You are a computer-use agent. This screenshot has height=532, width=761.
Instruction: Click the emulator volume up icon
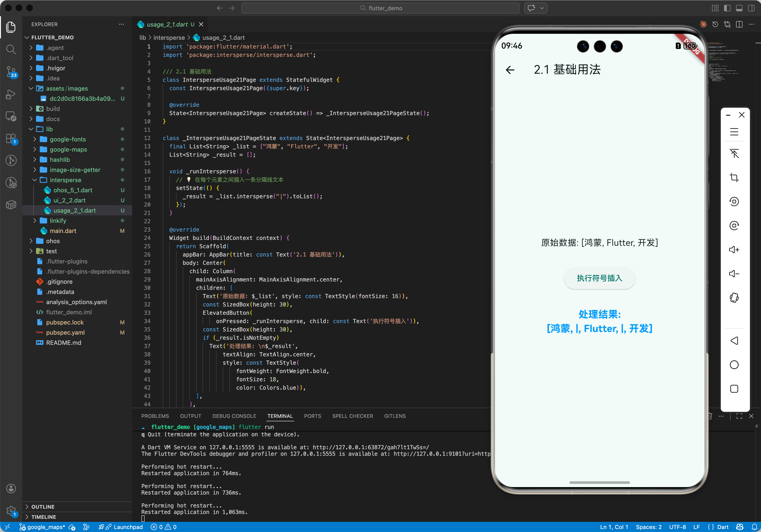[x=734, y=250]
